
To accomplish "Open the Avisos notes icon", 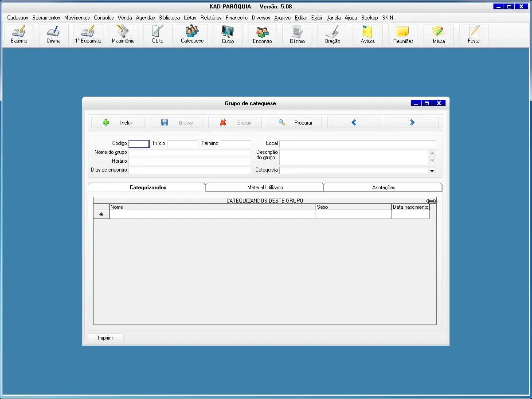I will pyautogui.click(x=368, y=35).
